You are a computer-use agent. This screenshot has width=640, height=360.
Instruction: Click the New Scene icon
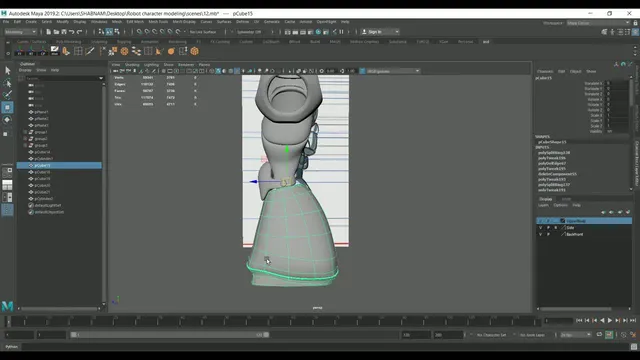point(49,32)
